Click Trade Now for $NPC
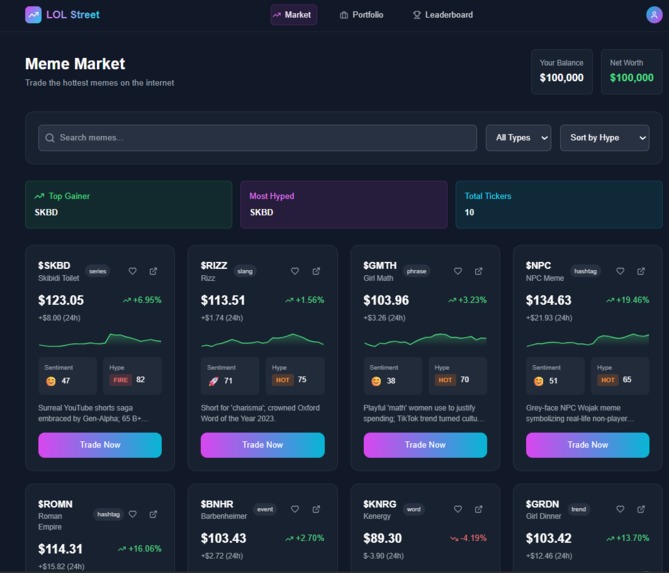This screenshot has width=669, height=573. tap(588, 445)
